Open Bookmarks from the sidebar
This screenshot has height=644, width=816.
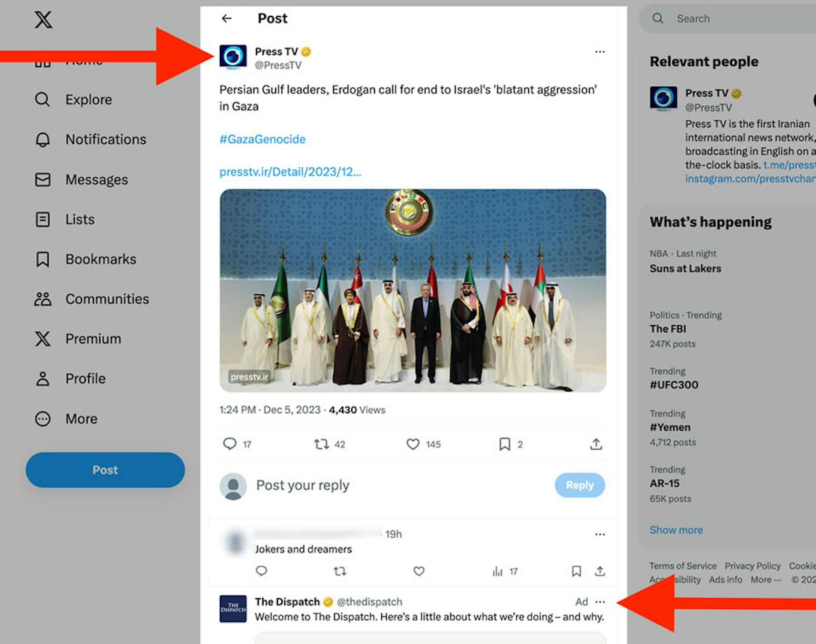85,259
